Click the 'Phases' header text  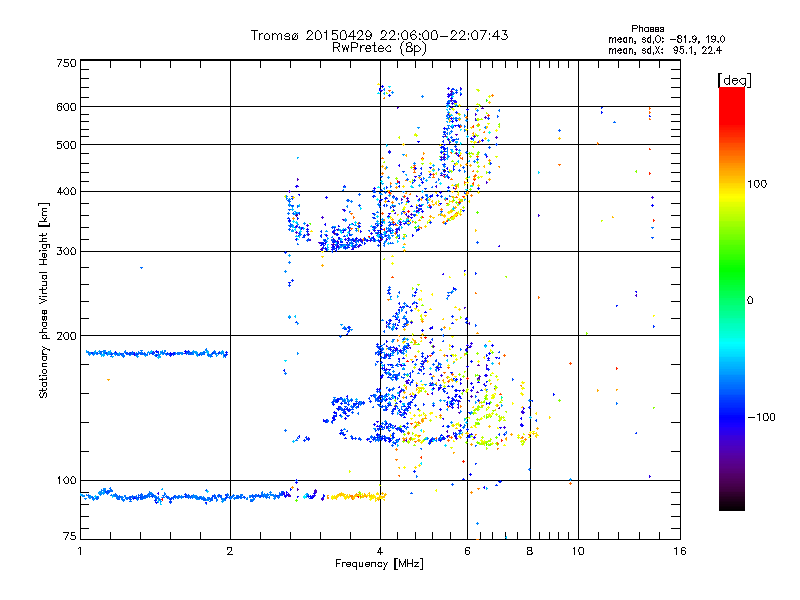647,29
